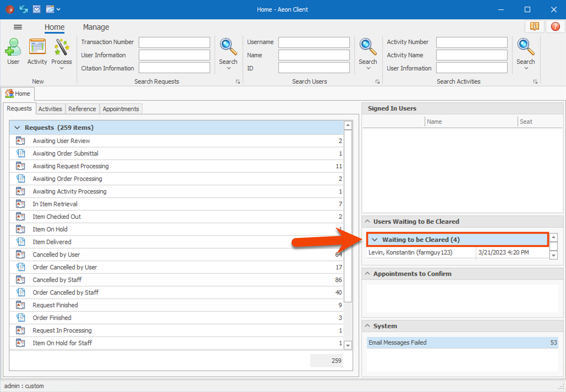This screenshot has width=566, height=392.
Task: Open the Appointments tab
Action: pos(120,109)
